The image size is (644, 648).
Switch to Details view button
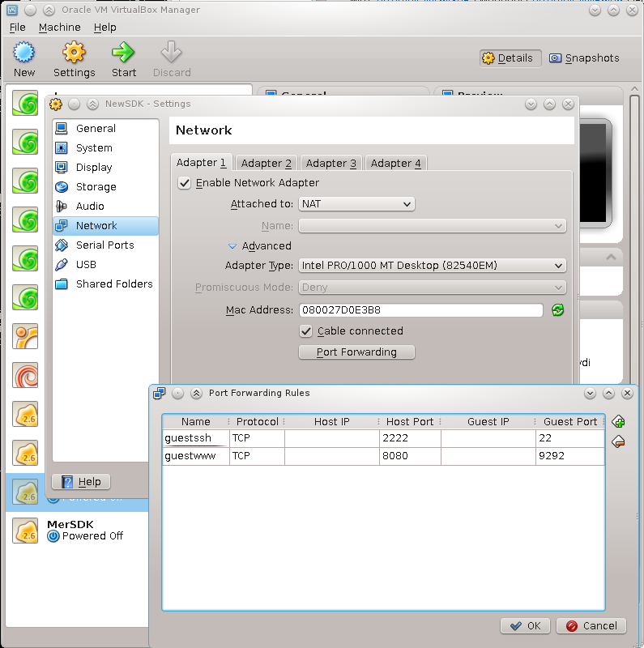coord(510,58)
